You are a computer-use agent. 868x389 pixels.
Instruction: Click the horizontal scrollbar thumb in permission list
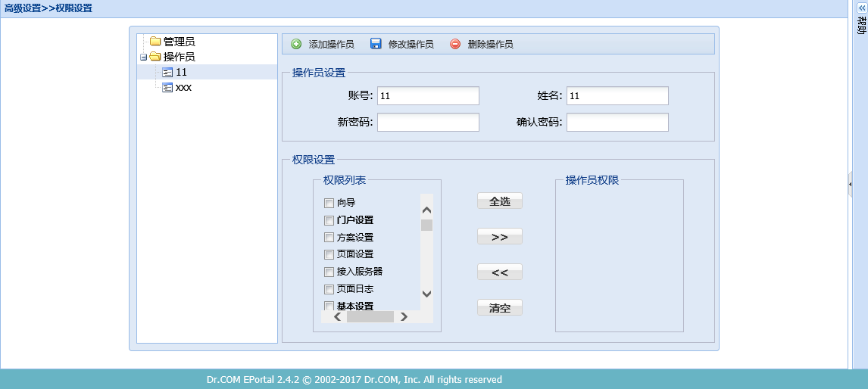(370, 317)
